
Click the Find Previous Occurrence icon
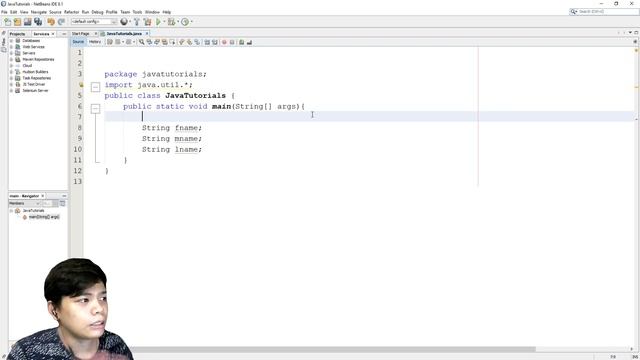pos(149,42)
